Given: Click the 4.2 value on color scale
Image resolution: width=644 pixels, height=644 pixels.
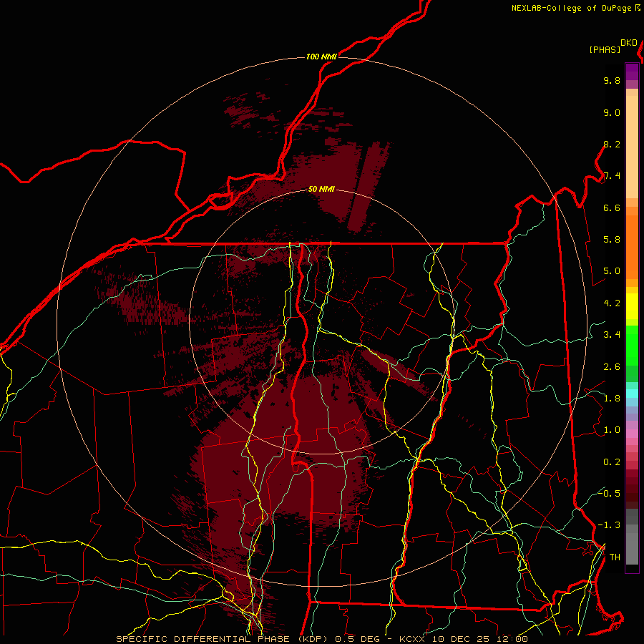Looking at the screenshot, I should 612,303.
